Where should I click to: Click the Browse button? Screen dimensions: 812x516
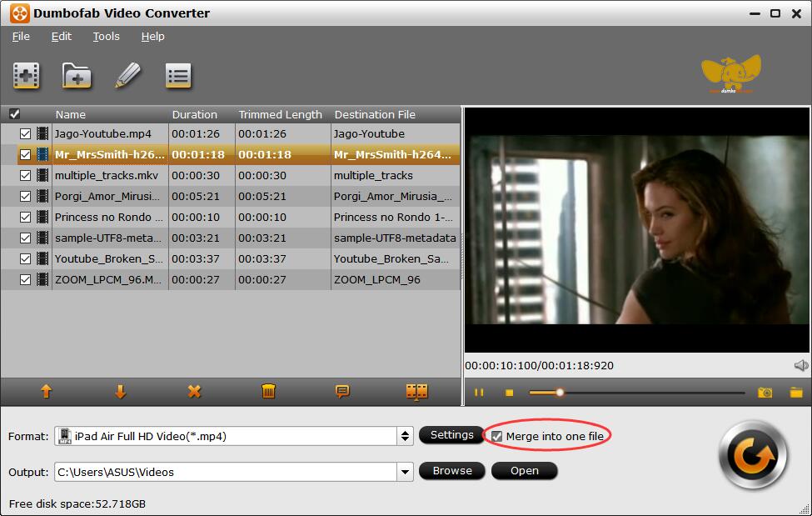[x=451, y=471]
